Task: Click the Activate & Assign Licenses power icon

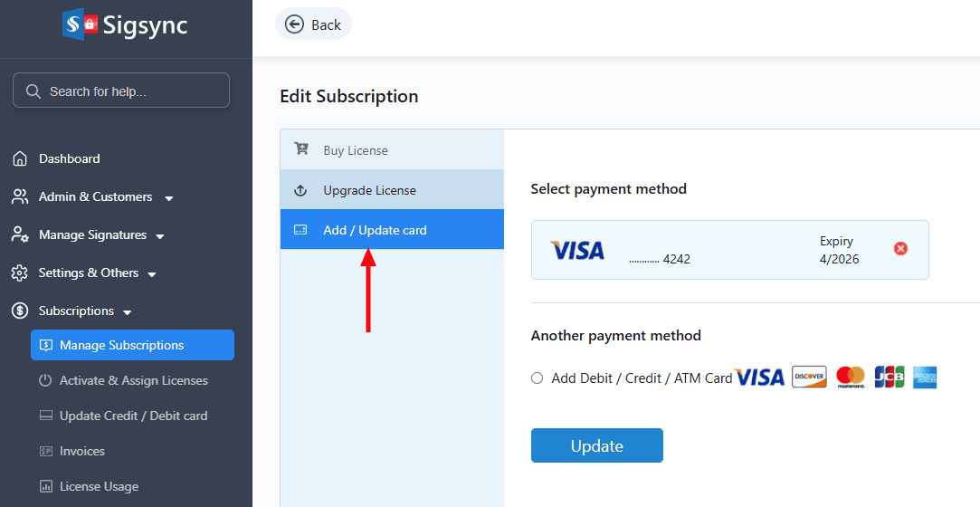Action: click(x=45, y=380)
